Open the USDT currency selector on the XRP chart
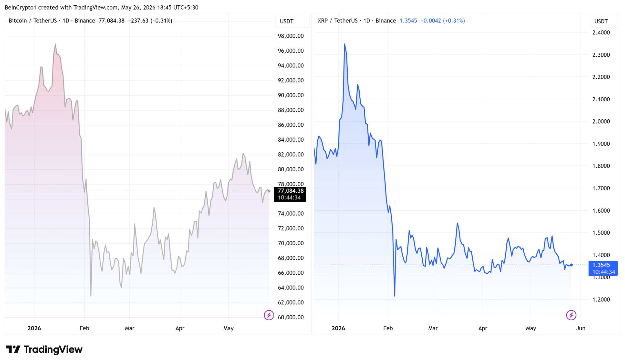The image size is (625, 364). pos(604,21)
